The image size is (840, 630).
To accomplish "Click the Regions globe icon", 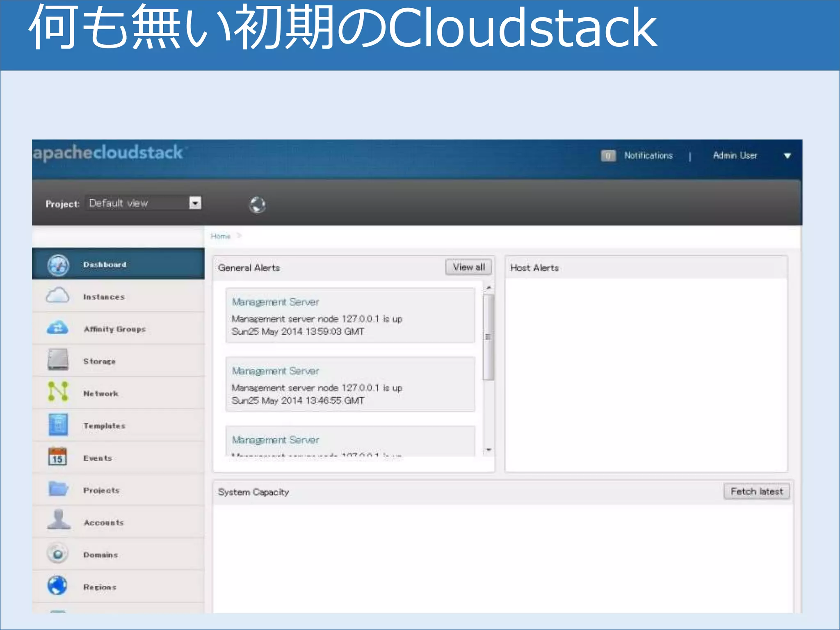I will tap(57, 586).
